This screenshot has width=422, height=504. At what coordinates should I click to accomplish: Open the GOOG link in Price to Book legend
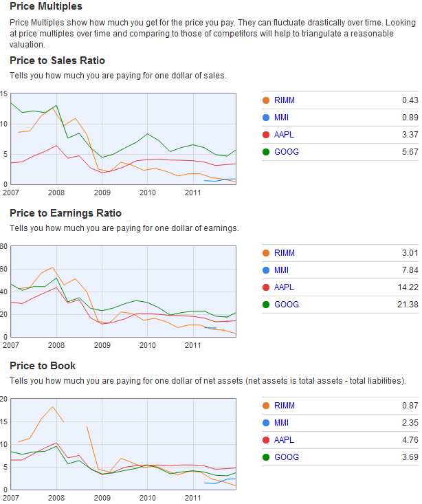point(286,457)
